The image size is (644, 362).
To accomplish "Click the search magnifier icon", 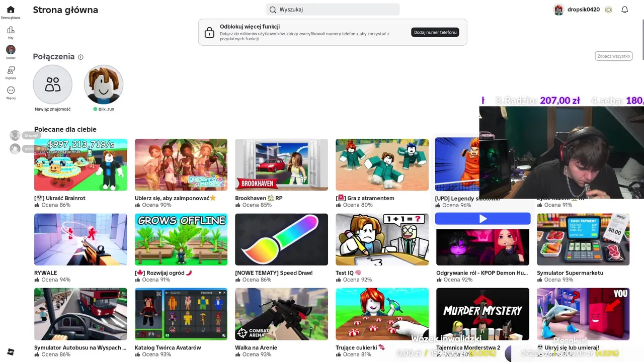I will [x=273, y=10].
